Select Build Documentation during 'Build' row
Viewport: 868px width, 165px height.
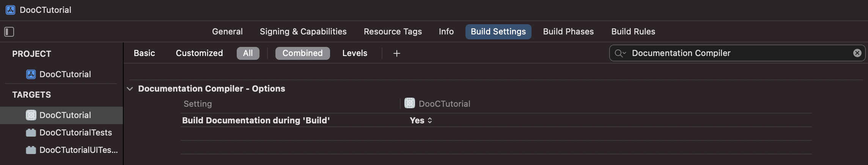tap(496, 120)
